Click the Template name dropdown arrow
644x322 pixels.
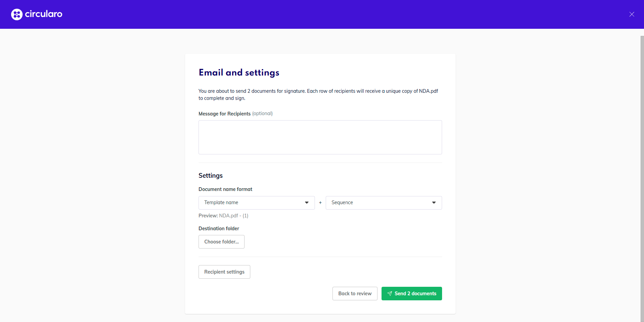tap(307, 202)
